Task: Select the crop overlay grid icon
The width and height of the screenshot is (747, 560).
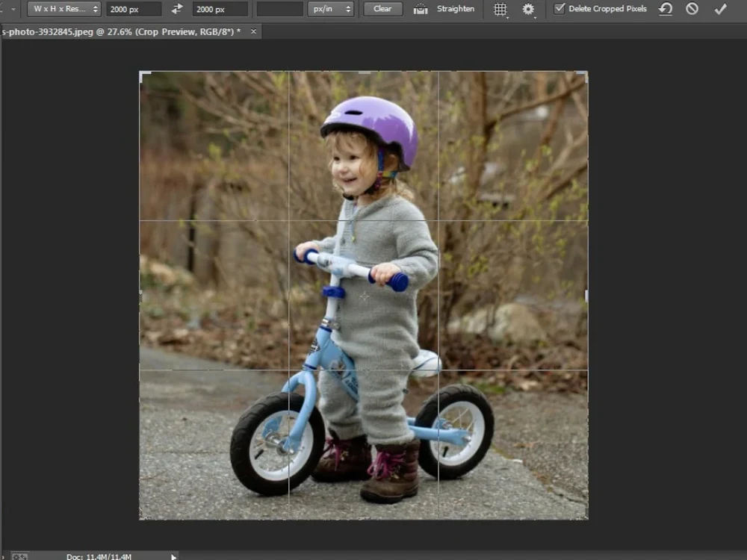Action: tap(500, 9)
